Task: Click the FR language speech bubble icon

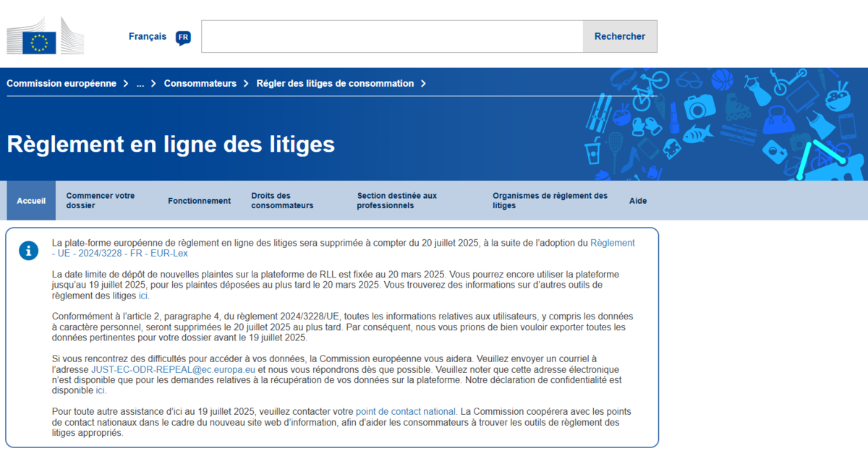Action: click(183, 38)
